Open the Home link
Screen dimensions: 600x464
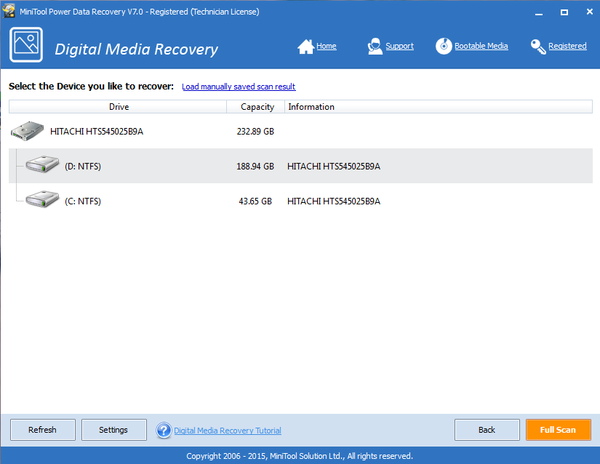pos(326,46)
